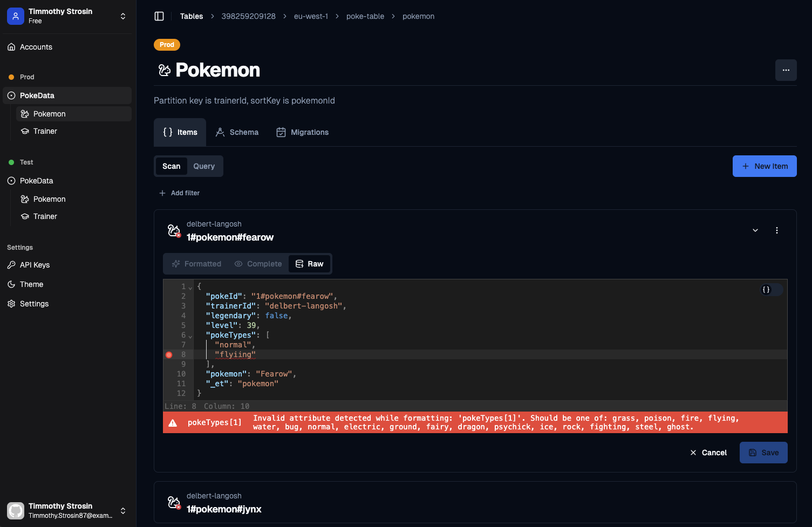Screen dimensions: 812x527
Task: Click the breakpoint dot on line 8
Action: (x=169, y=354)
